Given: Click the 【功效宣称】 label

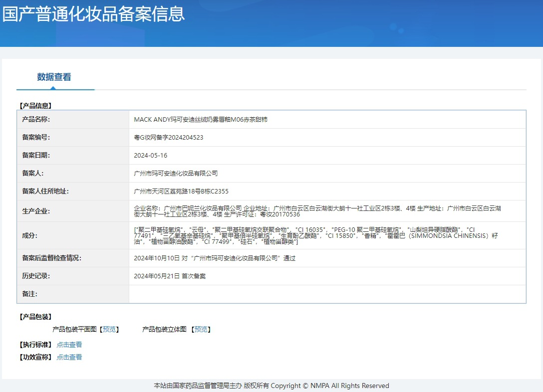Looking at the screenshot, I should (x=35, y=357).
